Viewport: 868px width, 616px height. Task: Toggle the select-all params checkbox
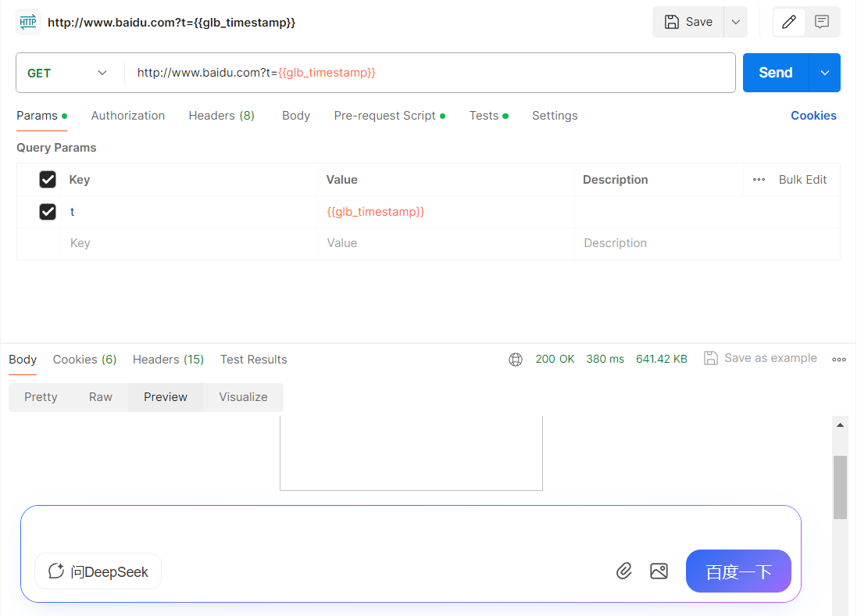coord(48,180)
